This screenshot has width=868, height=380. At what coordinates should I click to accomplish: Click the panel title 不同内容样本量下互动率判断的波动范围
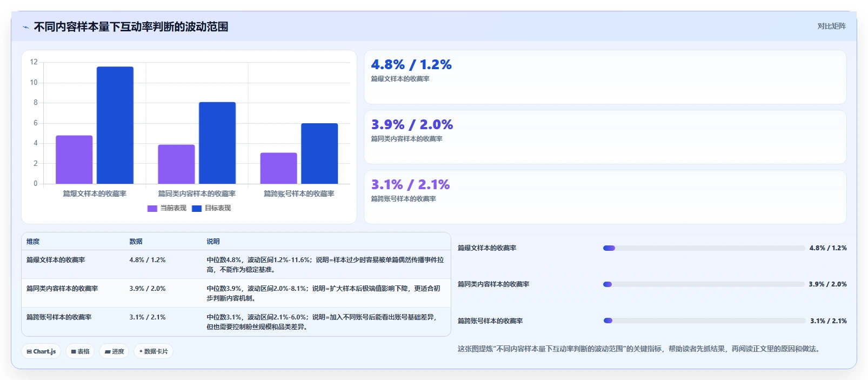pyautogui.click(x=131, y=27)
